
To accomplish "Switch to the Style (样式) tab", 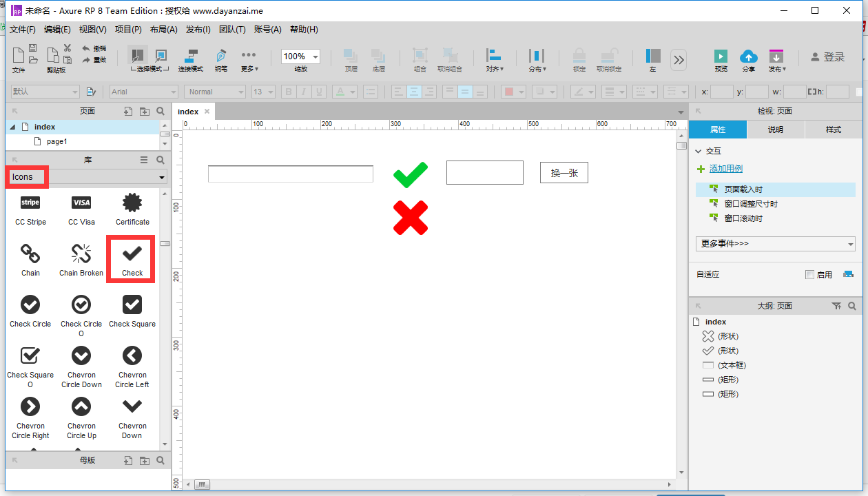I will pos(834,130).
